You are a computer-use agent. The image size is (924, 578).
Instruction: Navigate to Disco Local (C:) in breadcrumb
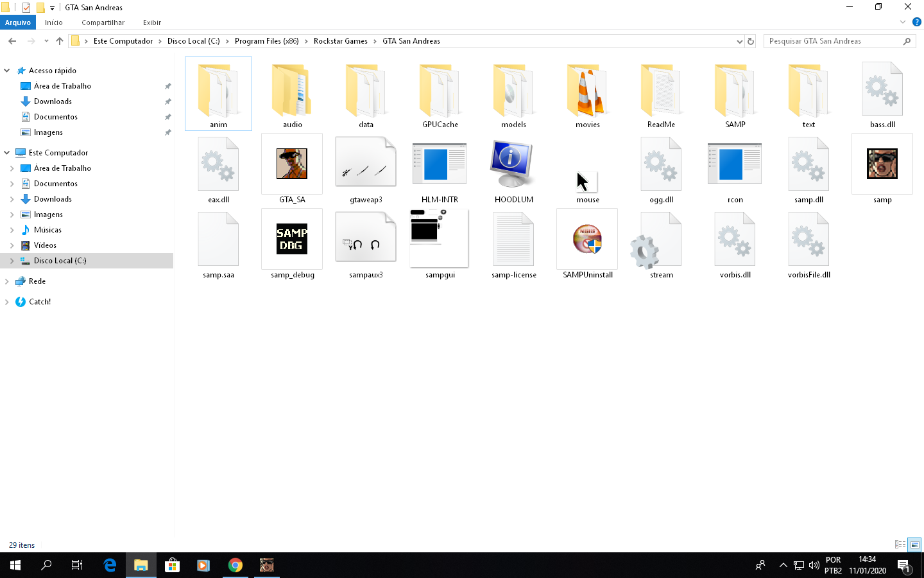pyautogui.click(x=194, y=41)
